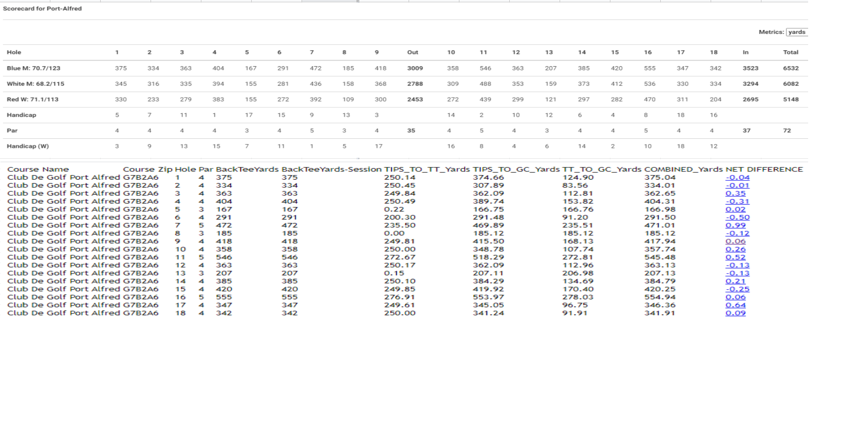
Task: Open the -0.25 net difference link
Action: (737, 289)
